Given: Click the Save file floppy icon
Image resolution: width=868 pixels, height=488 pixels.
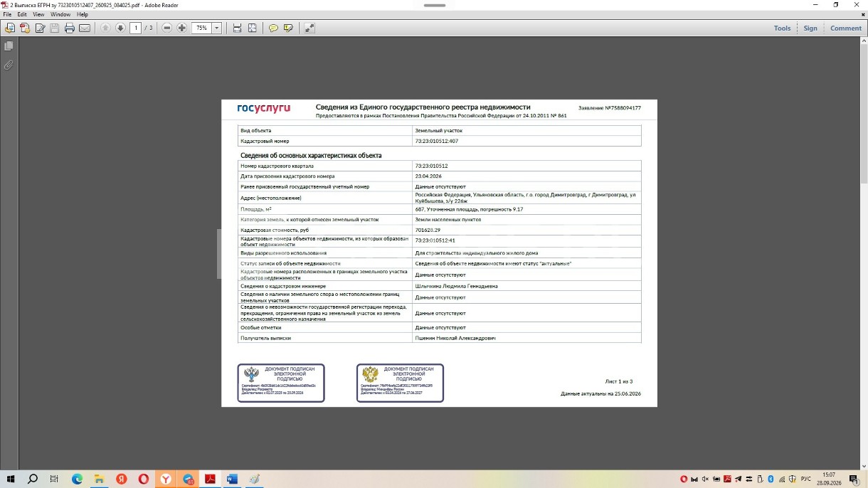Looking at the screenshot, I should pyautogui.click(x=55, y=28).
